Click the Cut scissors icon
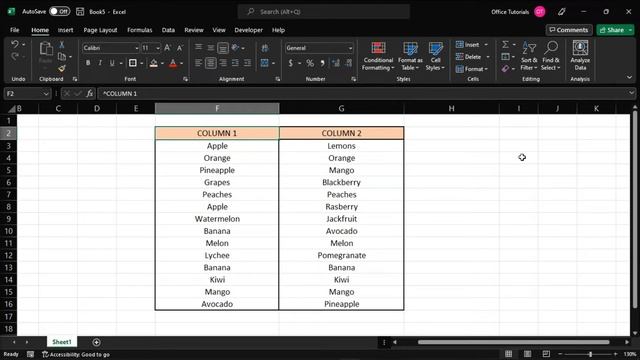 (x=62, y=44)
